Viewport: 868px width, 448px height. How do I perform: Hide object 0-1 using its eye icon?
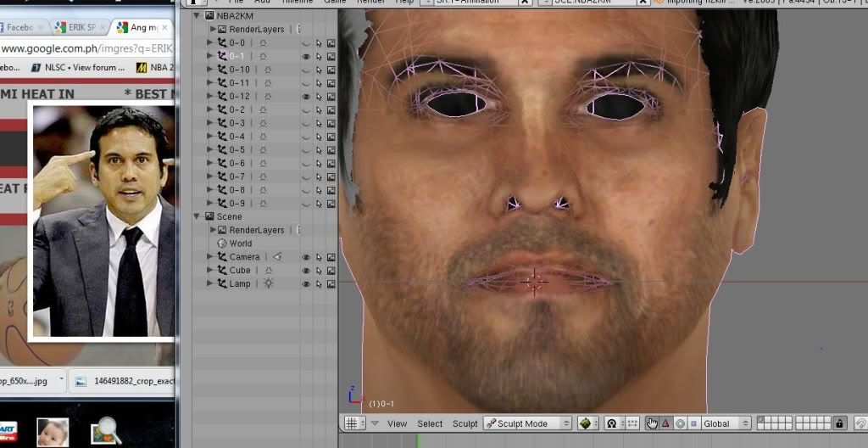click(x=305, y=56)
